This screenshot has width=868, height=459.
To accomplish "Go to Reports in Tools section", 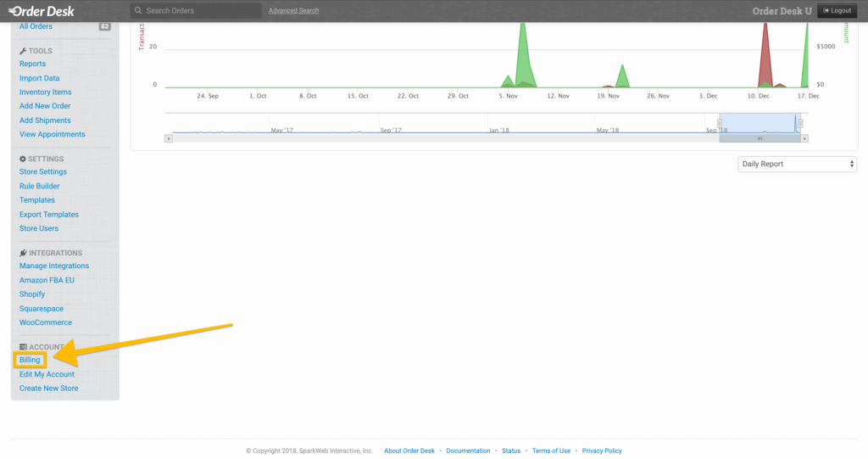I will 32,64.
